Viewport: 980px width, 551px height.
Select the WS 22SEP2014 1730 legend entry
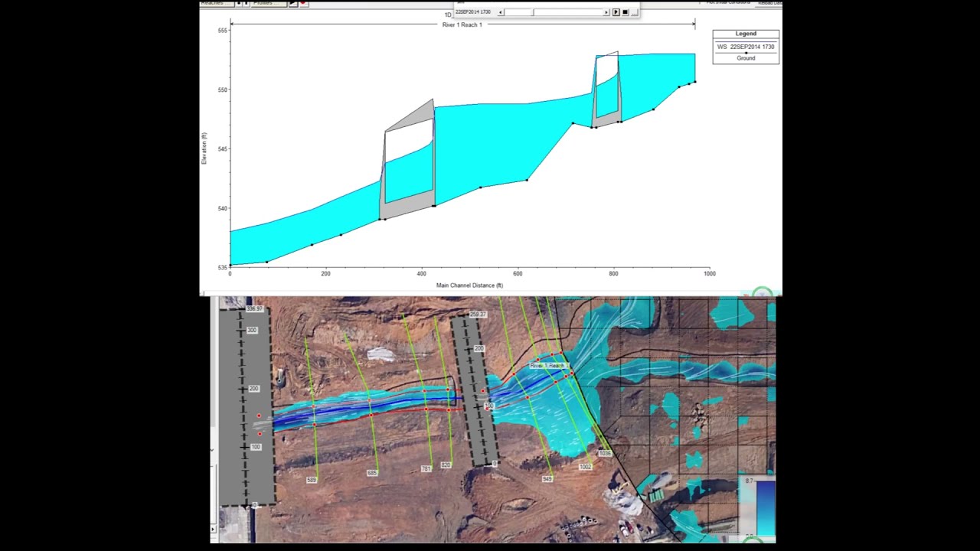(746, 47)
